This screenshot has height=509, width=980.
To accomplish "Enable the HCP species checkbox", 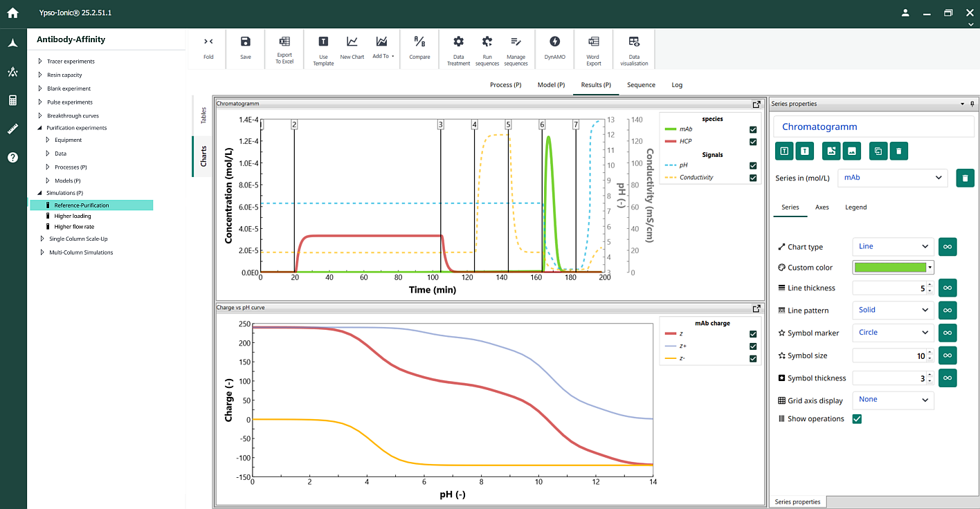I will [x=752, y=141].
